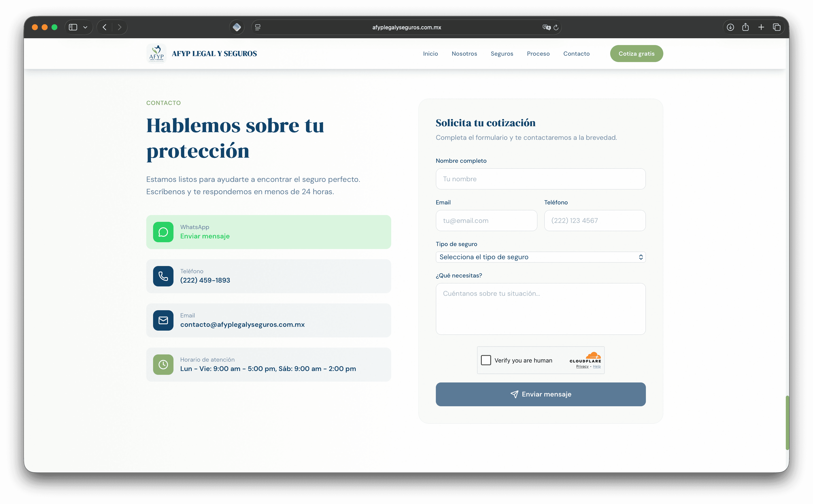
Task: Check the Verify you are human box
Action: 486,360
